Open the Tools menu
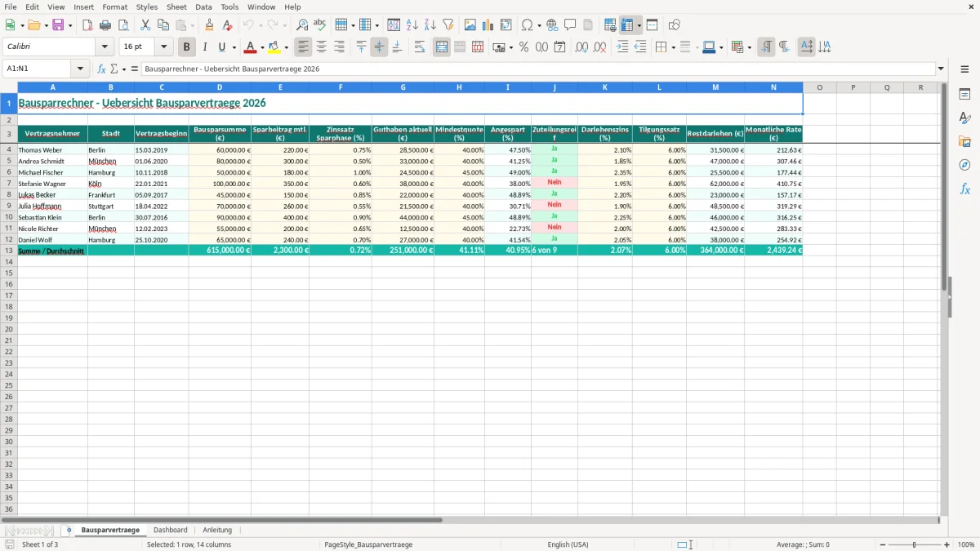The width and height of the screenshot is (980, 551). pos(229,7)
